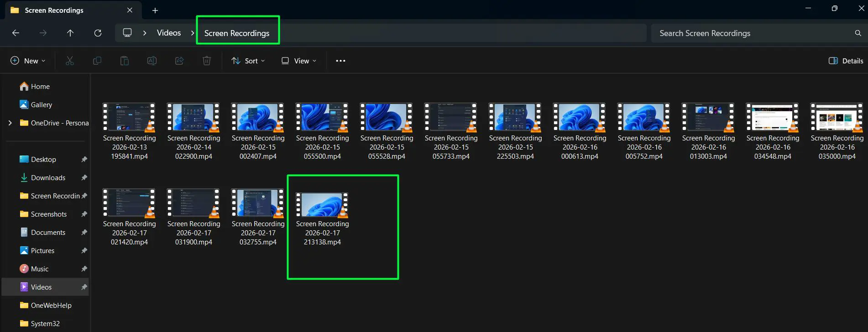The image size is (868, 332).
Task: Select Screen Recording 2026-02-15 055500.mp4
Action: (322, 131)
